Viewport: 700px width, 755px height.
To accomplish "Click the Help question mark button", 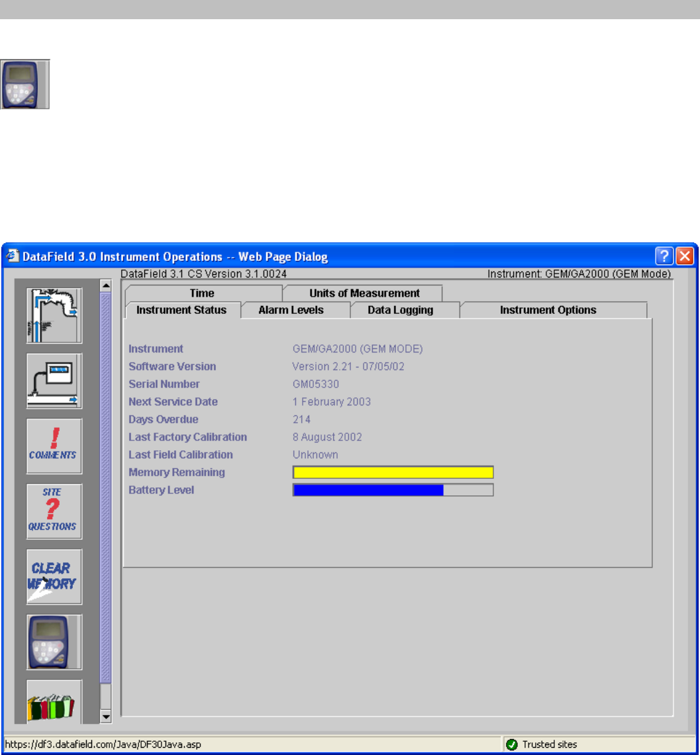I will click(x=664, y=256).
